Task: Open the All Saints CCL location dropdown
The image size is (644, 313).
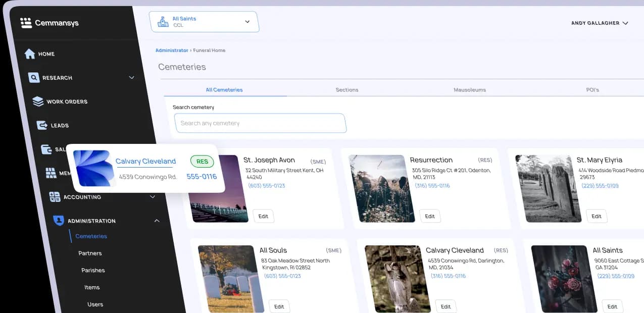Action: (204, 22)
